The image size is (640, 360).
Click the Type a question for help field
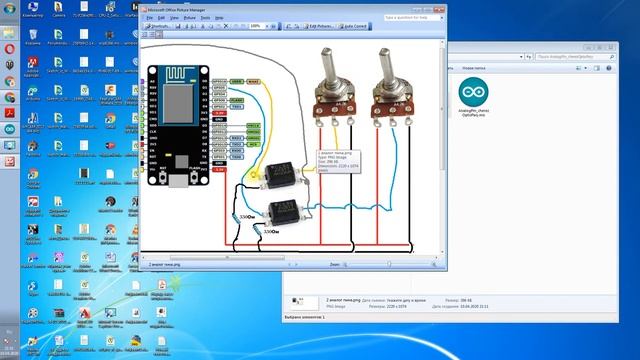(x=411, y=18)
